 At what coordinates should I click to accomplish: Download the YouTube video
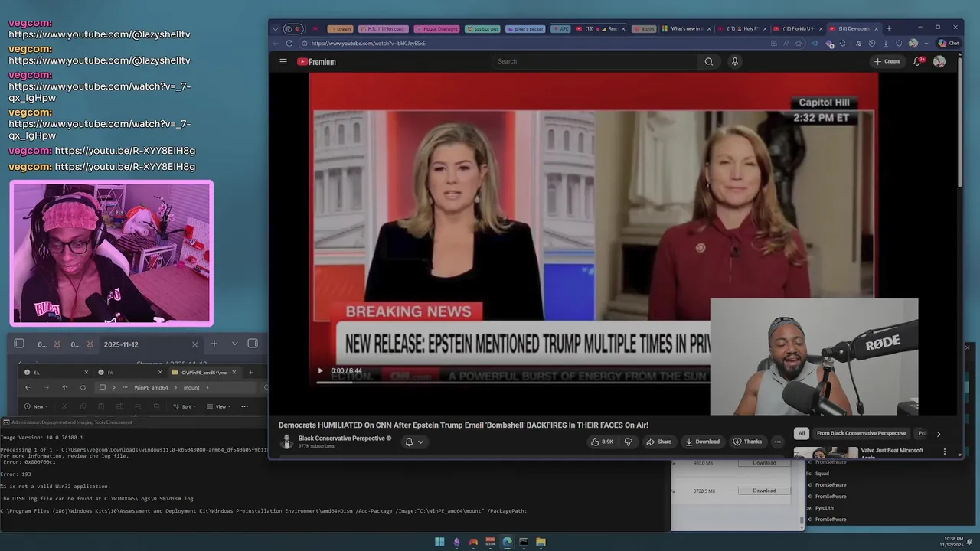coord(702,442)
